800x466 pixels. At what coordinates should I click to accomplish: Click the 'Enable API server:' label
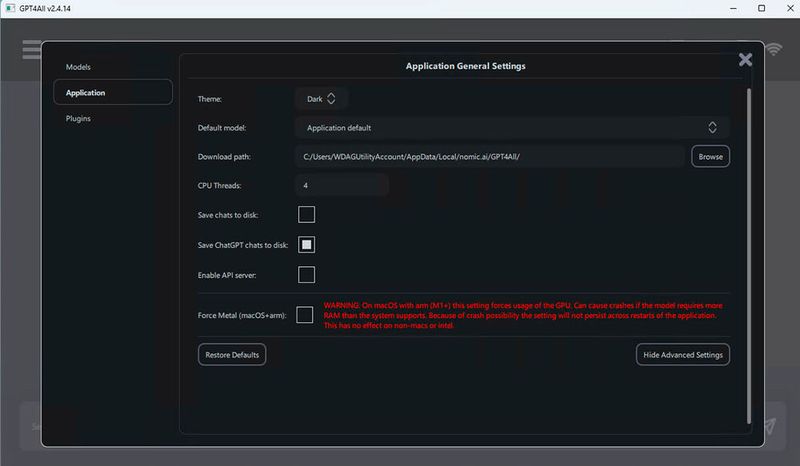[227, 275]
